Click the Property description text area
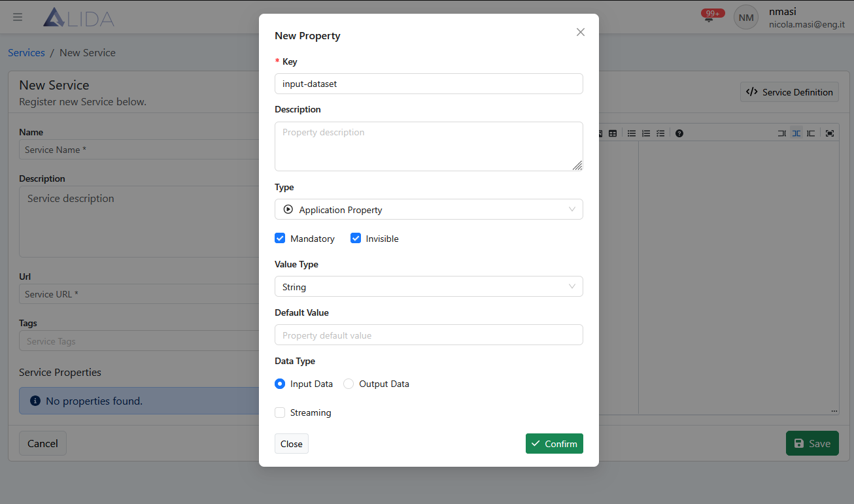Viewport: 854px width, 504px height. click(x=429, y=146)
